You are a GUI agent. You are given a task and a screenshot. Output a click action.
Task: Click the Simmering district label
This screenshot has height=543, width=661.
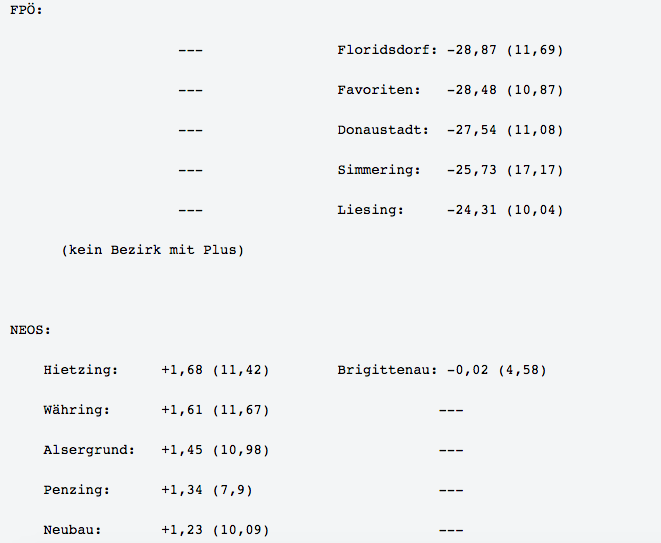point(379,170)
